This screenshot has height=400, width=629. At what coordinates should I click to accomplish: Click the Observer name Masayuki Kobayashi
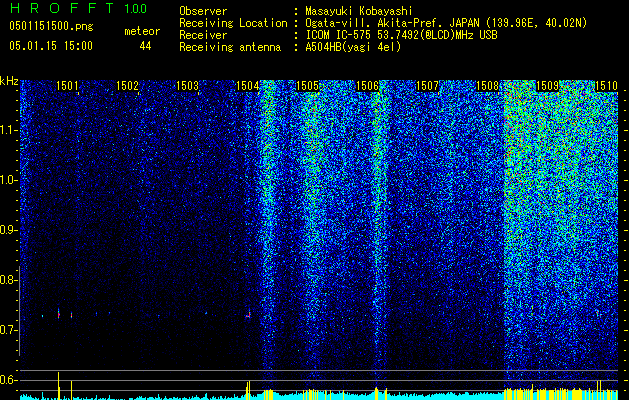(358, 12)
